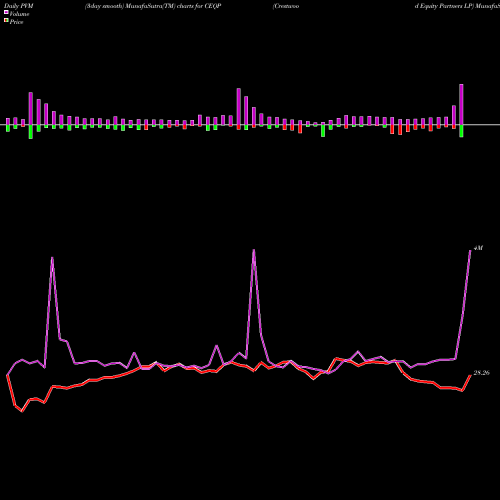Viewport: 500px width, 500px height.
Task: Select the Price legend label
Action: [x=16, y=22]
